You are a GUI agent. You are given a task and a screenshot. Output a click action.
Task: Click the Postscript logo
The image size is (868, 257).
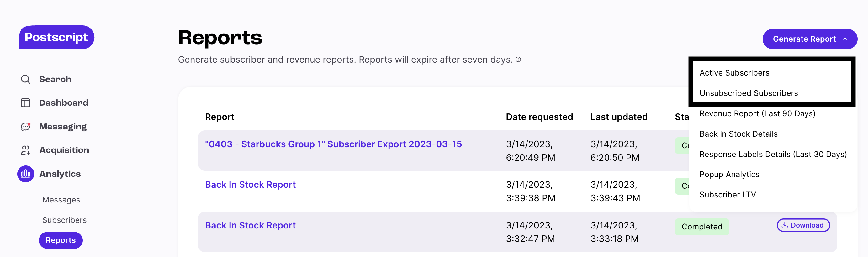click(x=56, y=37)
